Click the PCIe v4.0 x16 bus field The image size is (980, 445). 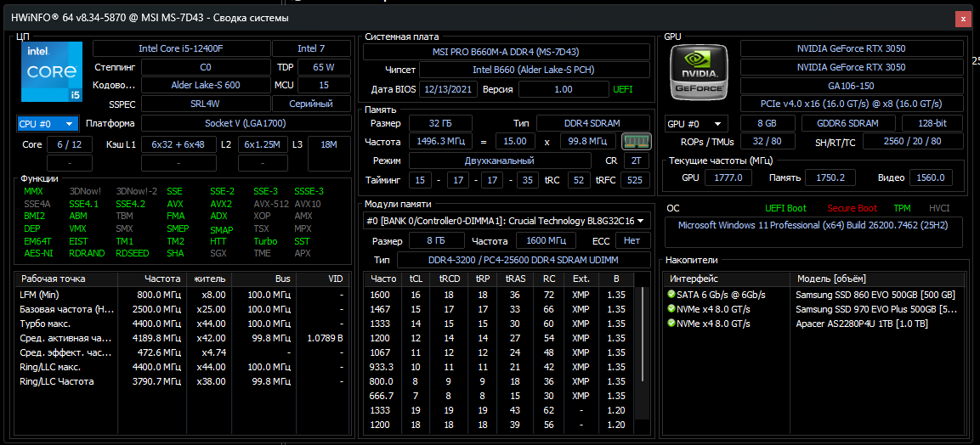852,104
